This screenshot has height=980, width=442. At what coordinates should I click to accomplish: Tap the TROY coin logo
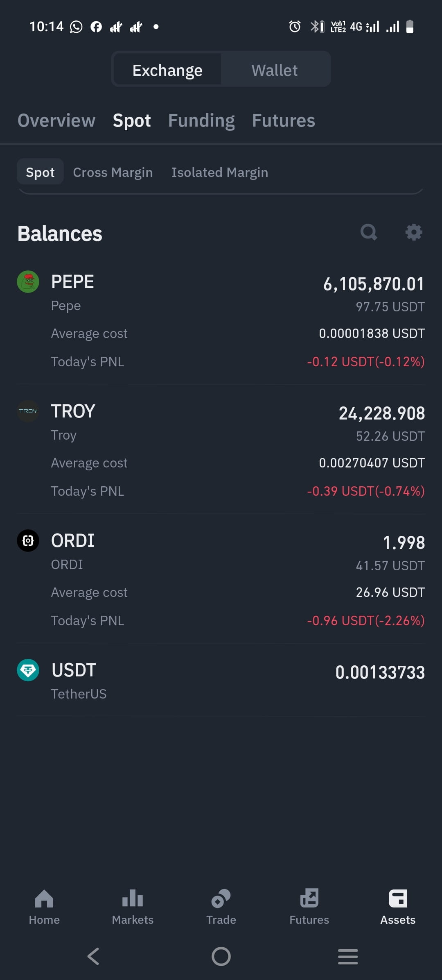click(x=28, y=411)
